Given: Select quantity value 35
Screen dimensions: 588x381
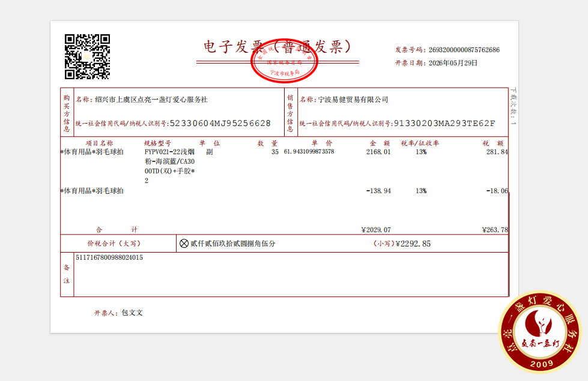Looking at the screenshot, I should [x=275, y=152].
